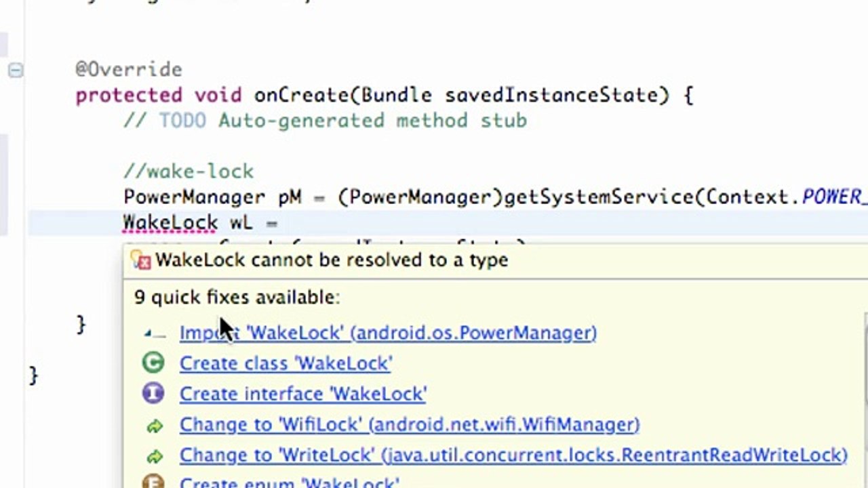Choose Create enum 'WakeLock' quick fix

(x=290, y=483)
